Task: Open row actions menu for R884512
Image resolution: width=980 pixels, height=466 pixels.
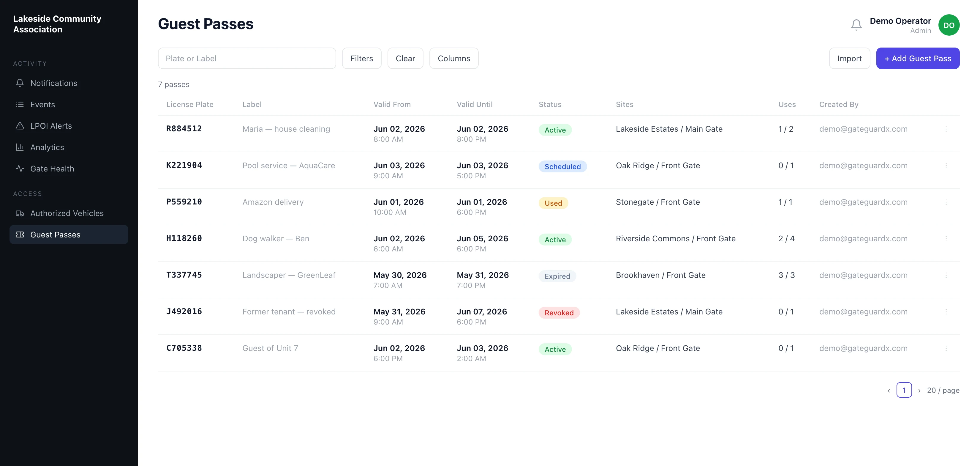Action: click(946, 129)
